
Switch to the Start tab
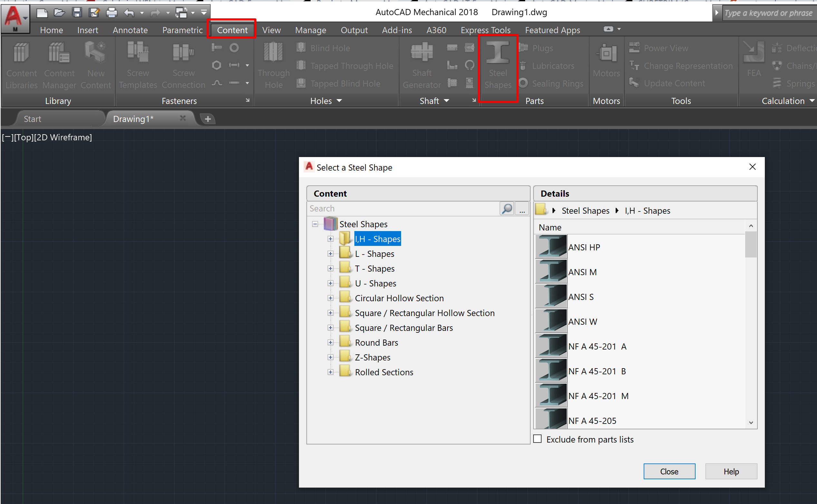pyautogui.click(x=32, y=119)
